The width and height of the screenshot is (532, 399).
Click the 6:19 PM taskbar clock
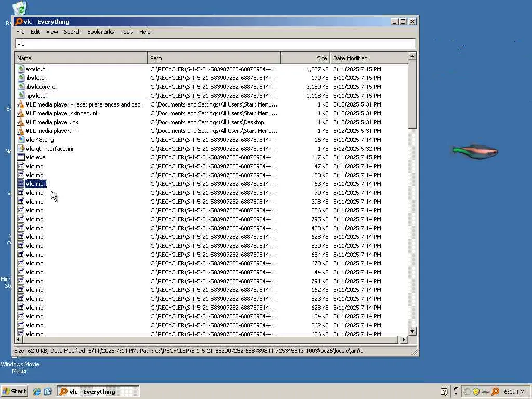514,392
